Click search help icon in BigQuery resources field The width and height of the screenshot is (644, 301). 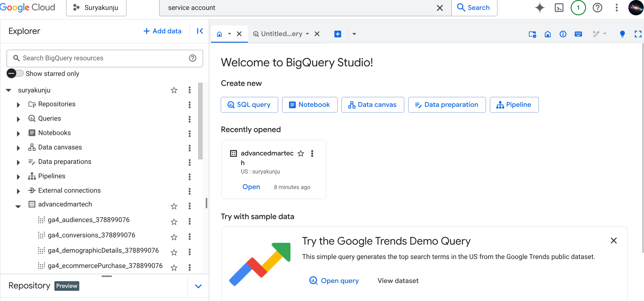click(193, 58)
